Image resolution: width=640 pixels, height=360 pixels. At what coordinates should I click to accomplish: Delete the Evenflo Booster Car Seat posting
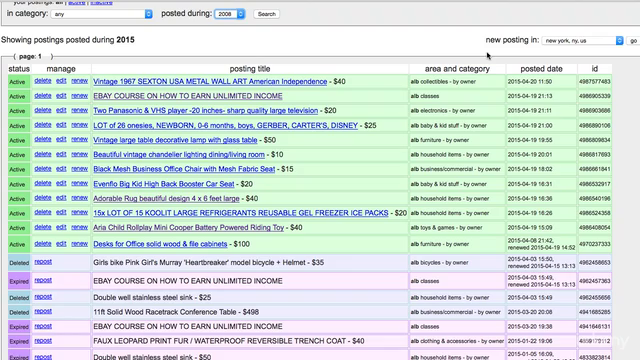(43, 183)
